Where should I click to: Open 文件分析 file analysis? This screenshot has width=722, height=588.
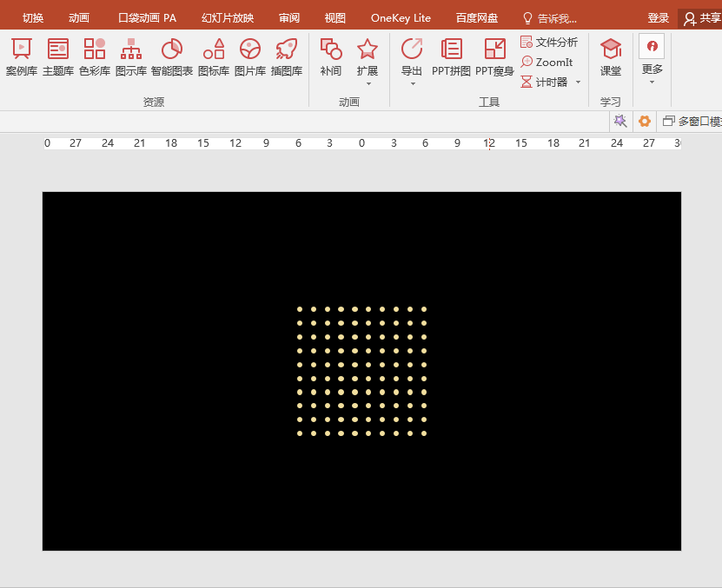click(x=549, y=42)
